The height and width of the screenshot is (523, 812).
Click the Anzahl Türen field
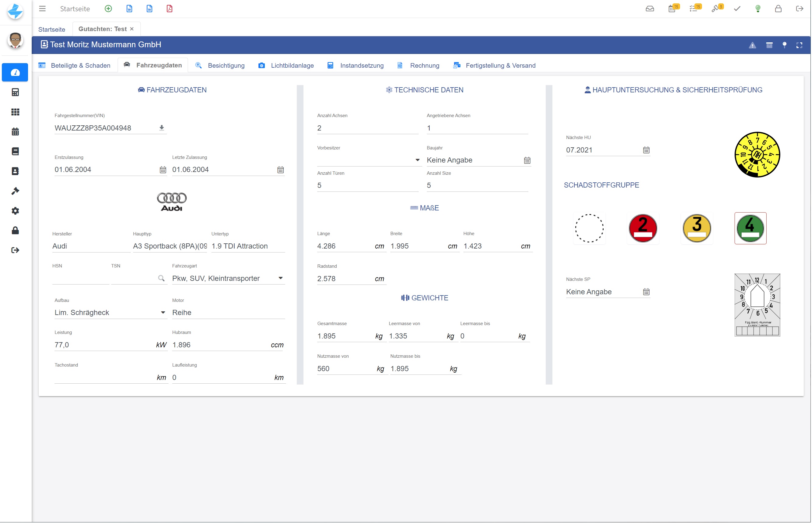(367, 185)
